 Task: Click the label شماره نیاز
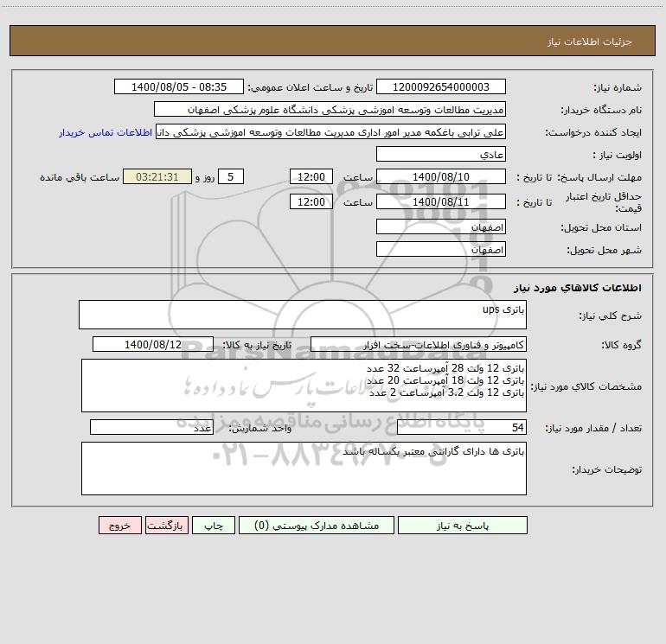[x=618, y=87]
